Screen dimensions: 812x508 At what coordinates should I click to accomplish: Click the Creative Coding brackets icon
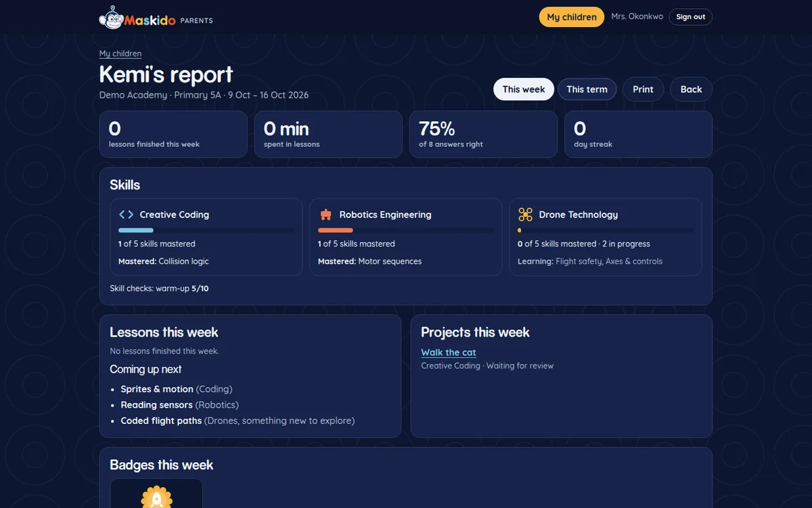click(127, 215)
